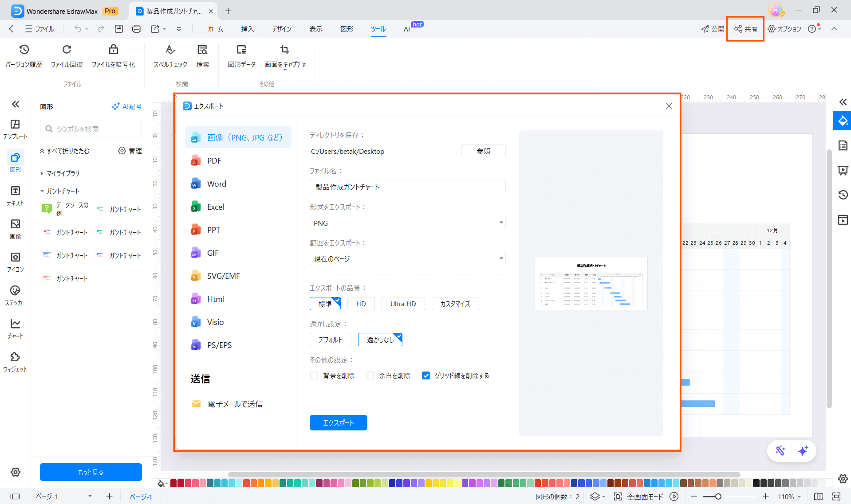Expand the マイライブラリ tree section

click(42, 173)
